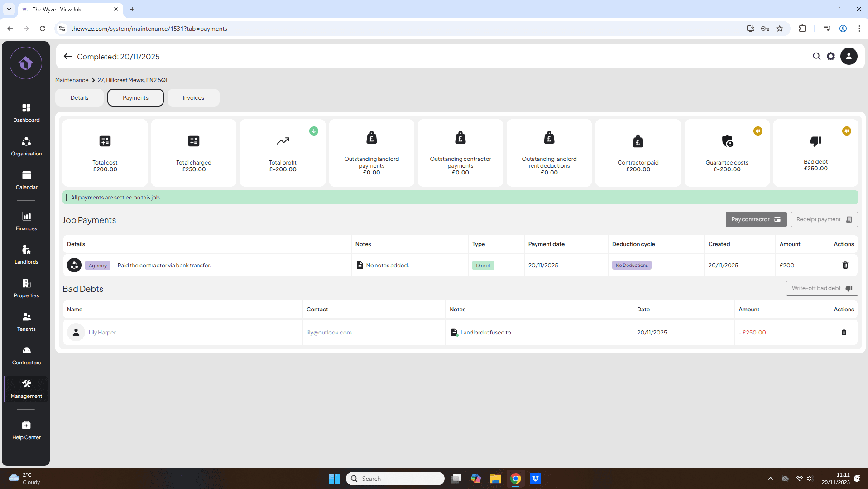Click the Guarantee costs badge icon
Image resolution: width=868 pixels, height=489 pixels.
tap(758, 131)
